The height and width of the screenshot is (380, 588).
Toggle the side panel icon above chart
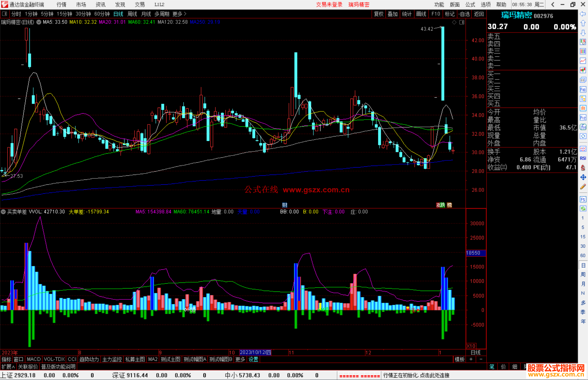point(462,22)
